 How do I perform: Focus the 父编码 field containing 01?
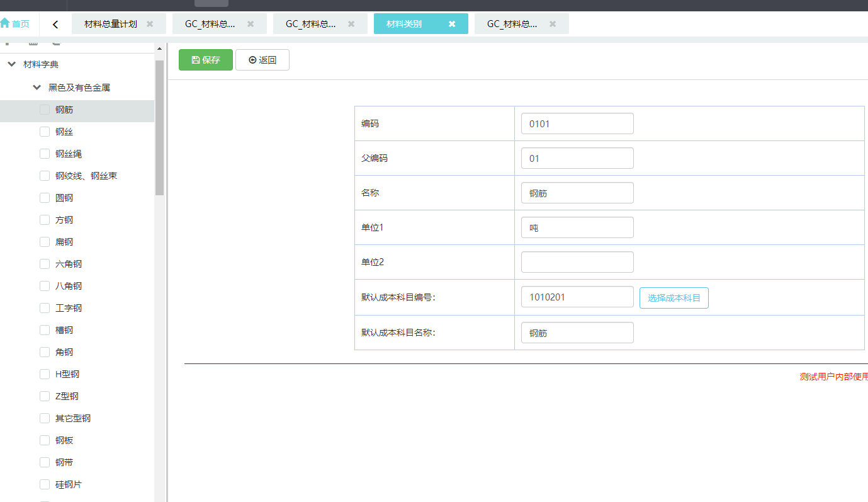(577, 158)
